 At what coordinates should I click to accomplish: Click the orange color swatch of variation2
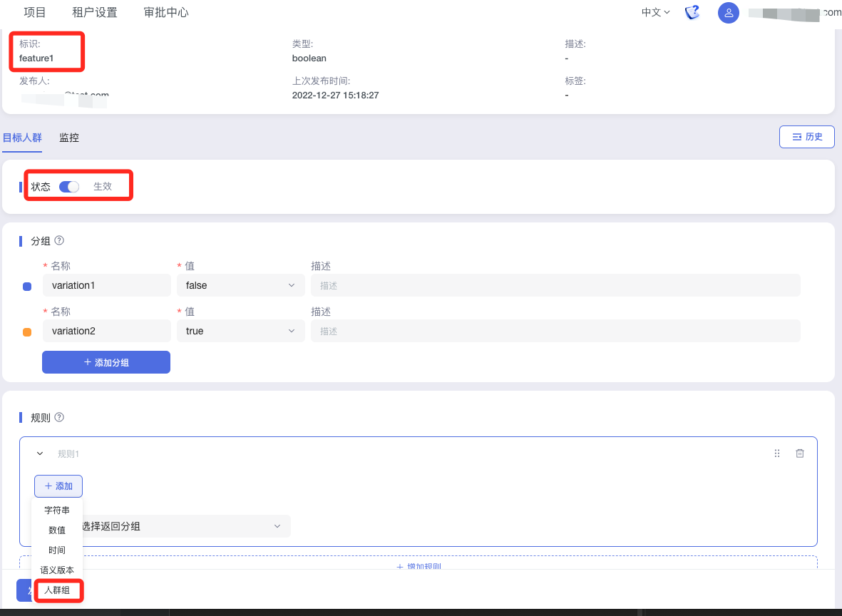[x=27, y=332]
